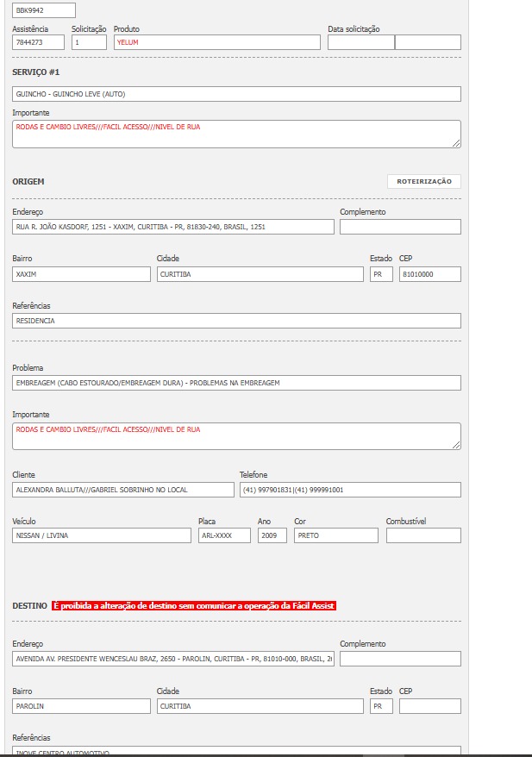Viewport: 532px width, 757px height.
Task: Click the Cliente field ALEXANDRA BALLUTA
Action: (x=123, y=490)
